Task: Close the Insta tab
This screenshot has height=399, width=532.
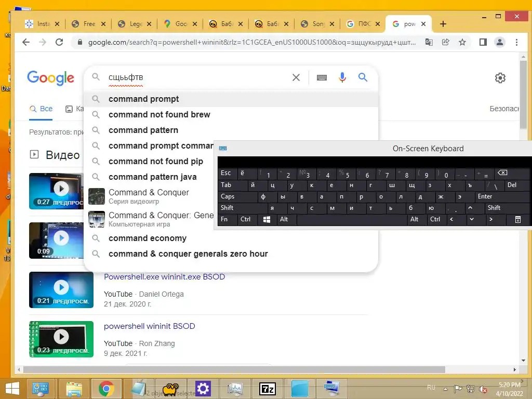Action: (57, 24)
